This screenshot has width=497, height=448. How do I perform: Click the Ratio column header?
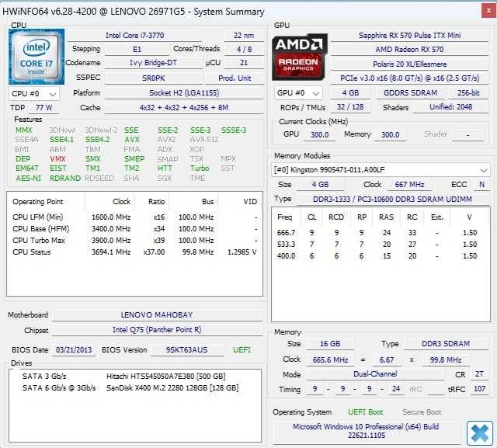click(x=156, y=202)
